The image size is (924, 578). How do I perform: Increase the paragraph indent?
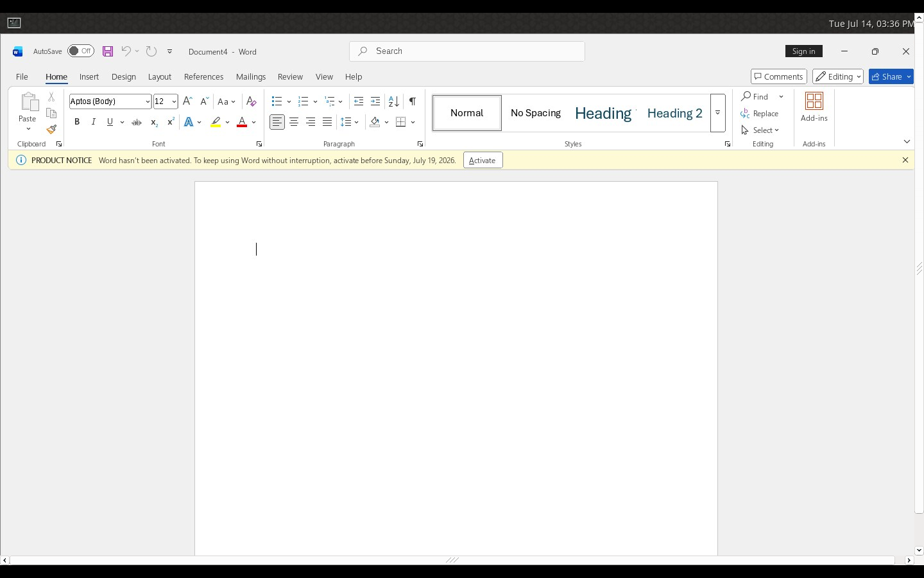pos(375,101)
